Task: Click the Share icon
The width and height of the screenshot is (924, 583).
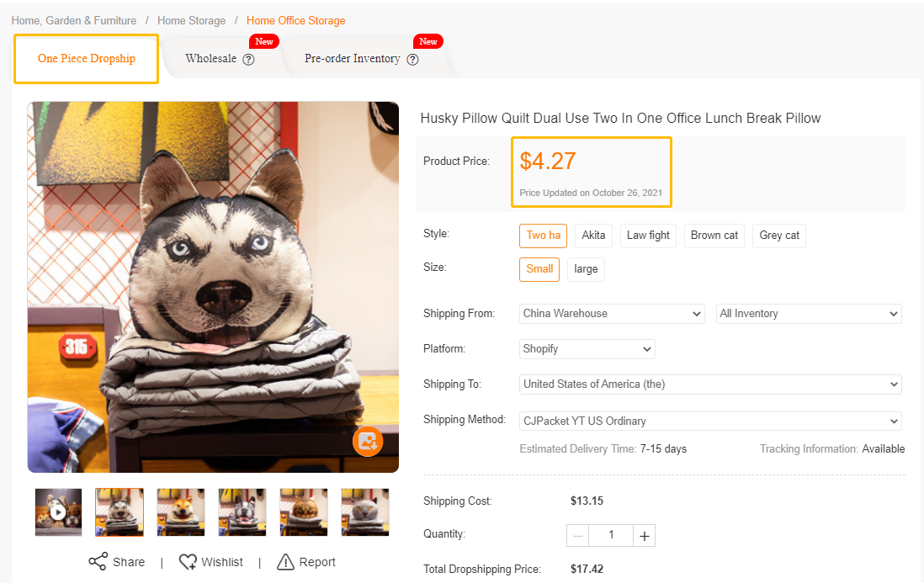Action: coord(98,562)
